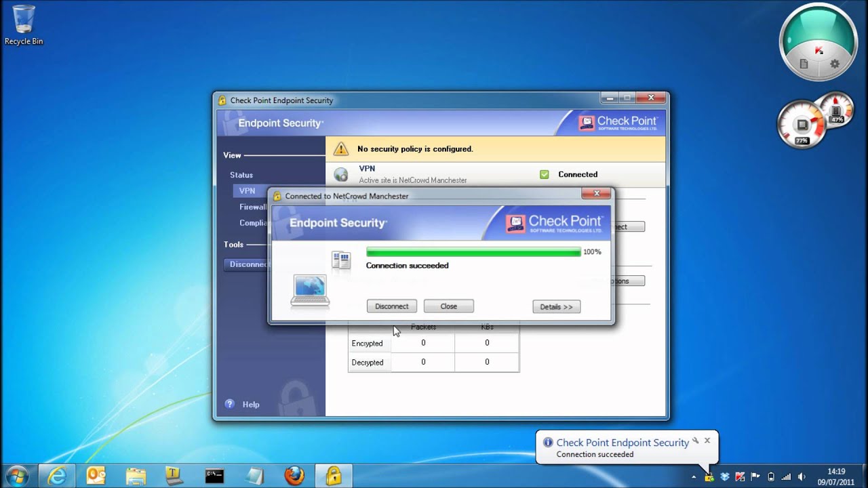
Task: Click the blue Help question mark icon
Action: [x=229, y=404]
